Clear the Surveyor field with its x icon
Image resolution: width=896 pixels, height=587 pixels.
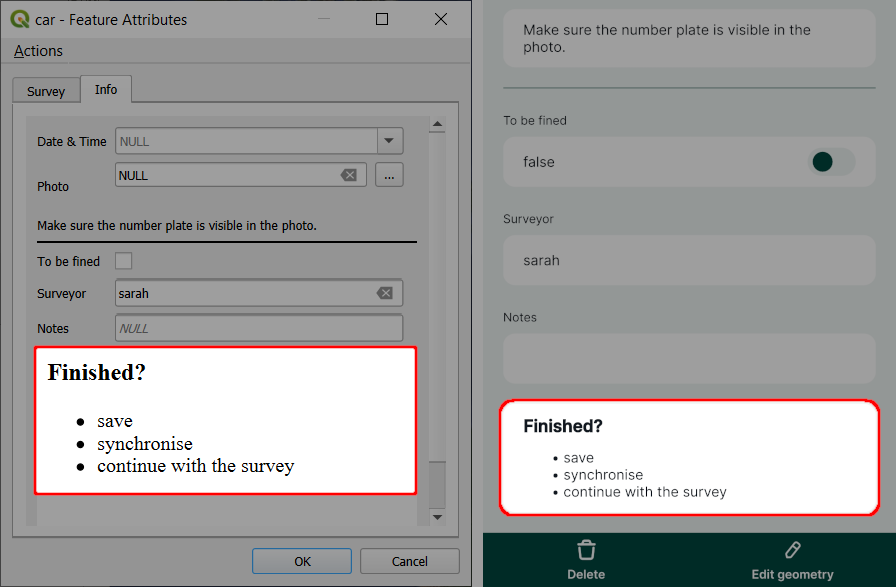[385, 292]
